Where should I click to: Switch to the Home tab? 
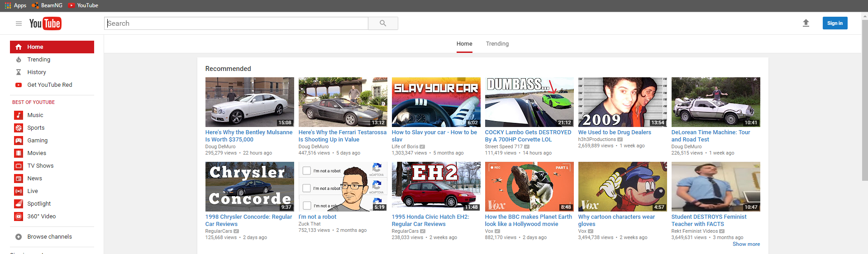(464, 44)
